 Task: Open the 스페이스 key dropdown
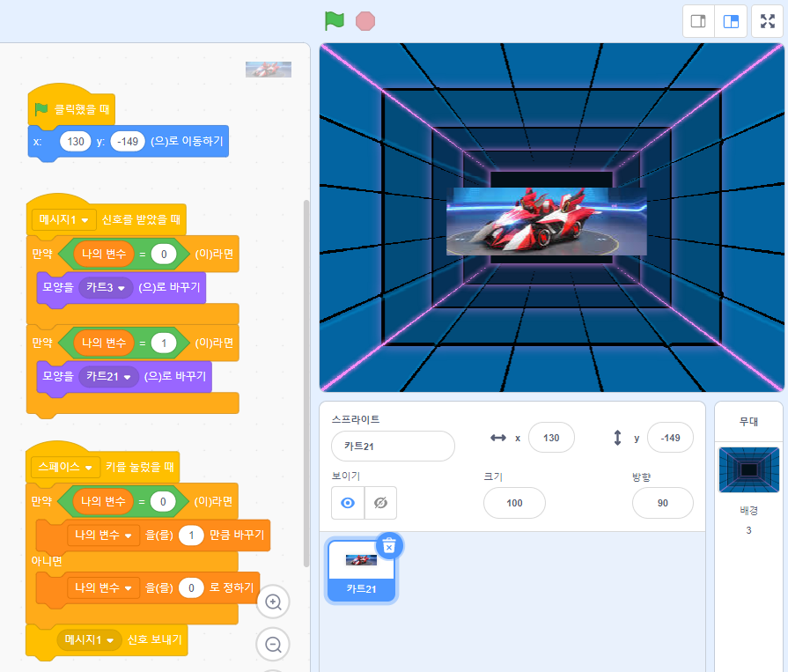pos(65,467)
